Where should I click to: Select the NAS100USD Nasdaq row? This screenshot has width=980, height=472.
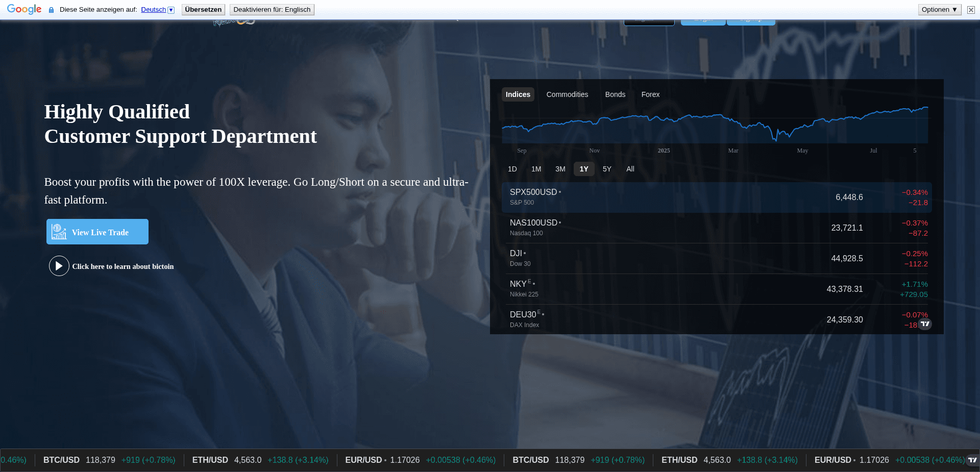point(715,228)
